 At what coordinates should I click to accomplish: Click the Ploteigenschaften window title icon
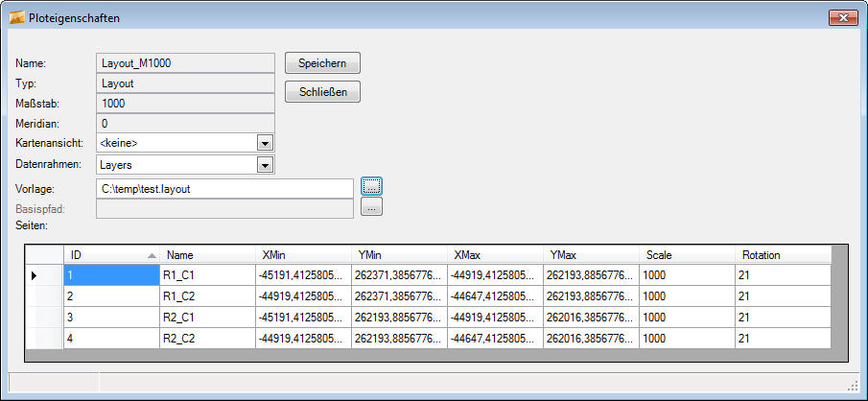(16, 18)
